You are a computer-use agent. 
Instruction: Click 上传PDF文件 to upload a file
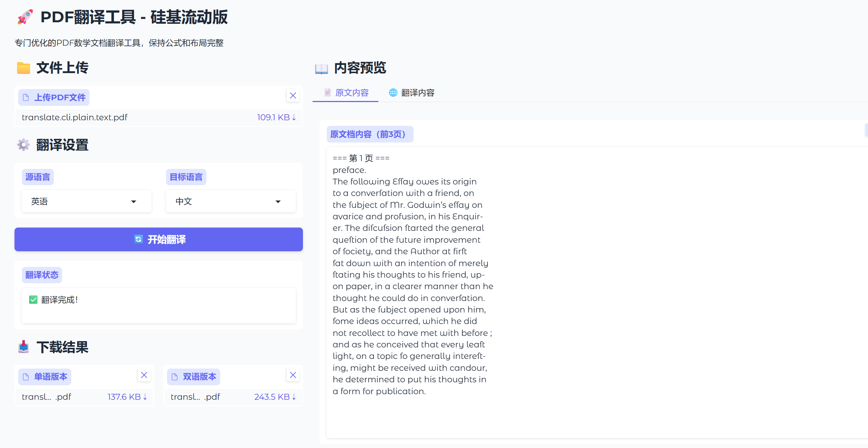(53, 97)
